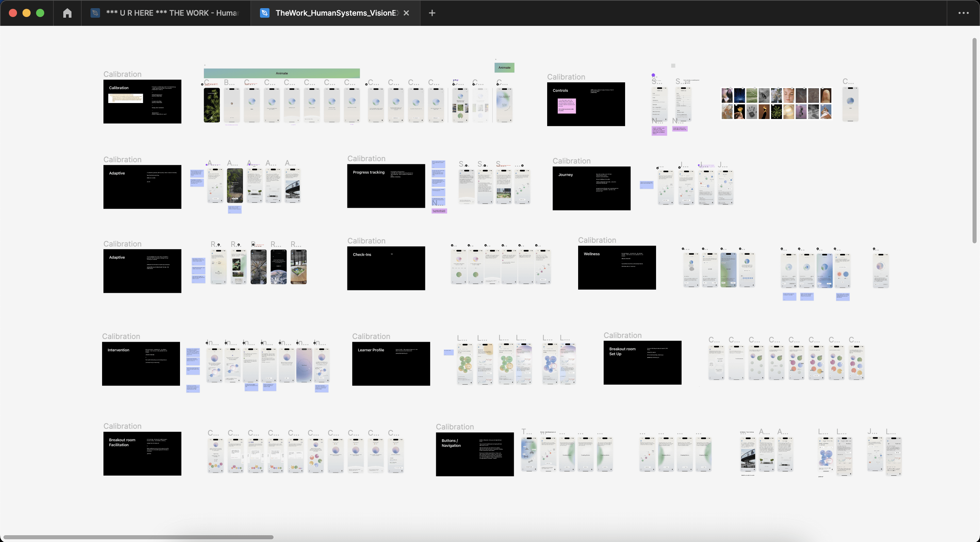Select the Progress tracking frame
The width and height of the screenshot is (980, 542).
[x=386, y=186]
